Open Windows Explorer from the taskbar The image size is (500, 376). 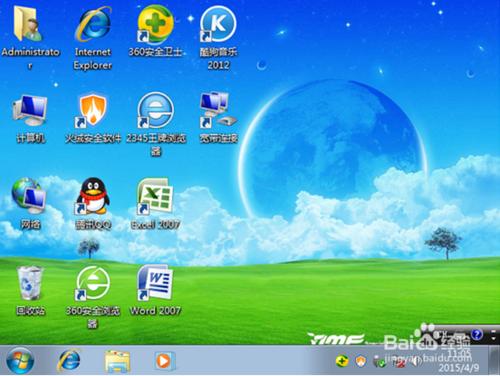tap(117, 361)
